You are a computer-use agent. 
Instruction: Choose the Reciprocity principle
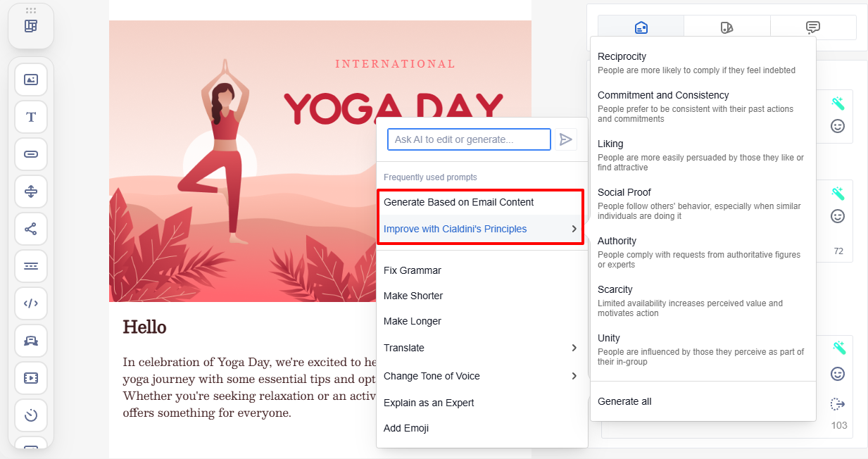coord(703,63)
